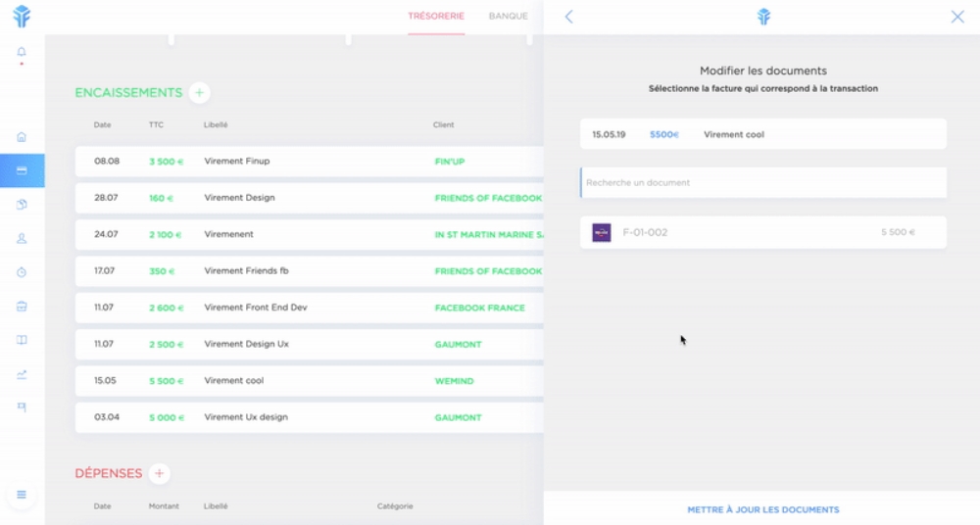
Task: Click Mettre à jour les documents
Action: [762, 509]
